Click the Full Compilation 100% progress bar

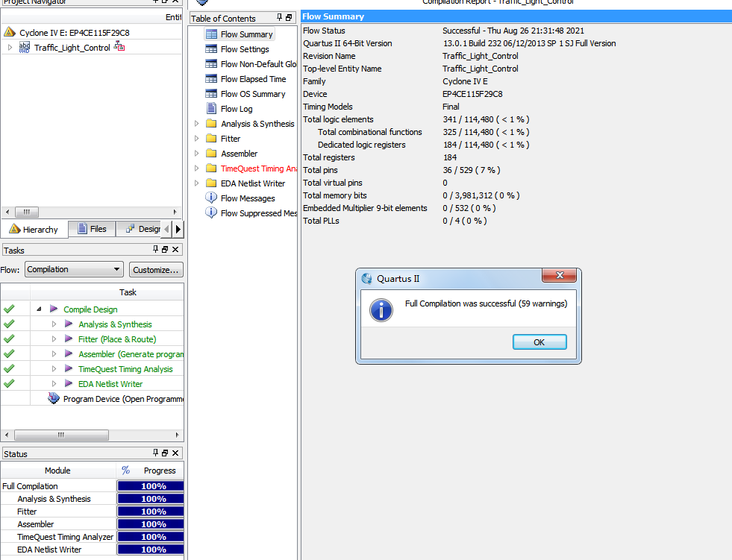[x=151, y=485]
